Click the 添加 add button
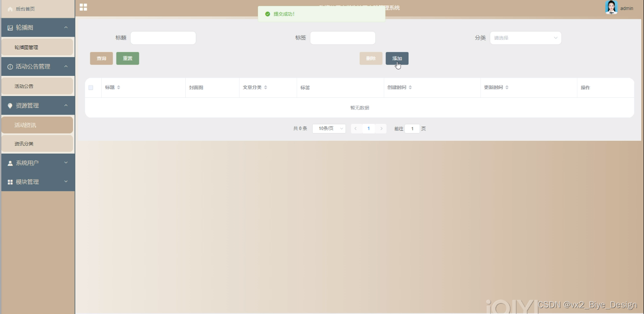This screenshot has width=644, height=314. click(397, 59)
